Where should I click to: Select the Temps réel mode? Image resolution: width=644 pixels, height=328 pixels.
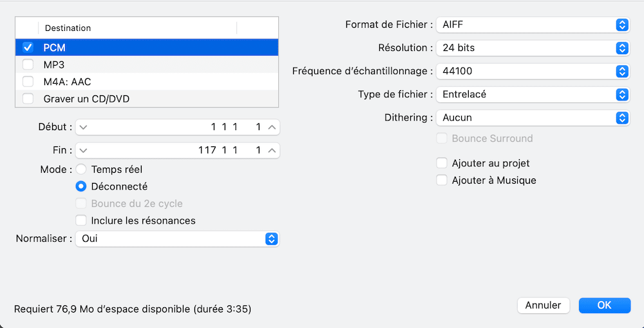pyautogui.click(x=81, y=169)
